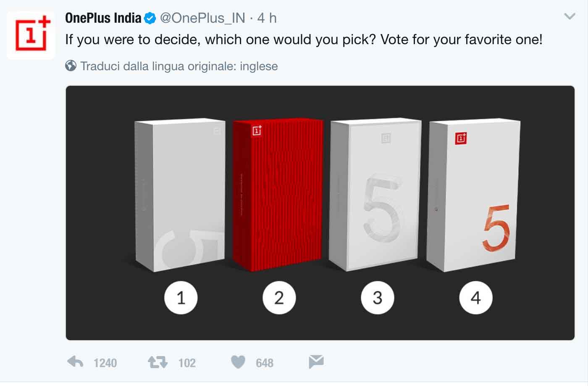This screenshot has height=386, width=588.
Task: Open tweet actions using the down arrow
Action: [570, 16]
